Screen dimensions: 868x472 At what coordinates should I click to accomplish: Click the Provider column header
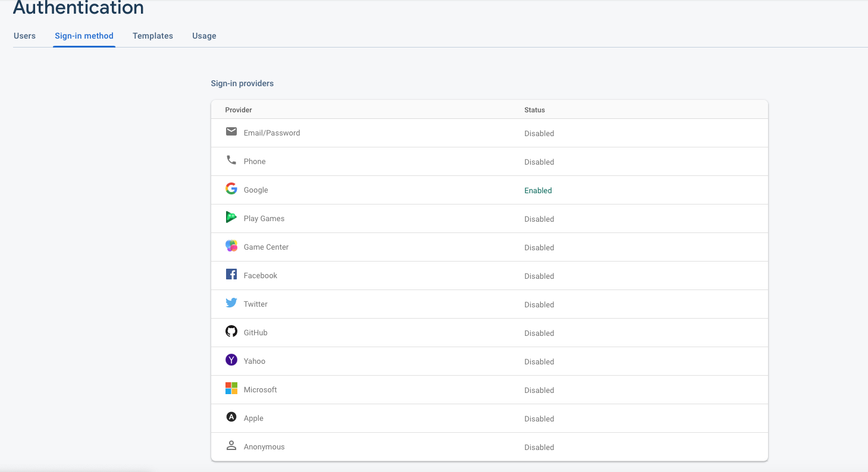[x=239, y=110]
